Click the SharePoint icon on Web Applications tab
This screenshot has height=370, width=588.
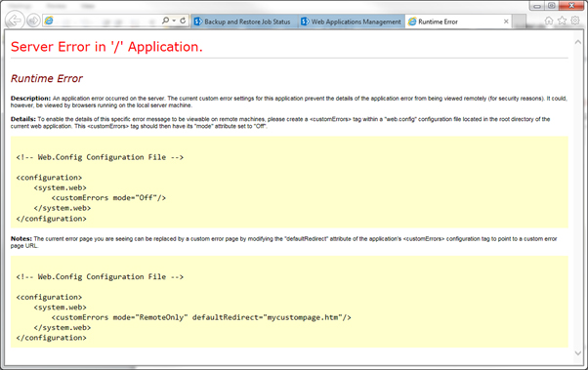point(305,21)
